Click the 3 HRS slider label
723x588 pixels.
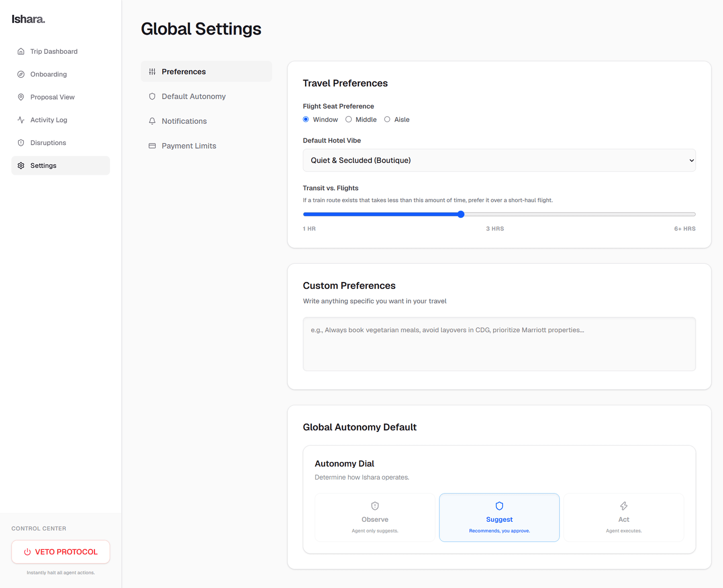pos(495,229)
